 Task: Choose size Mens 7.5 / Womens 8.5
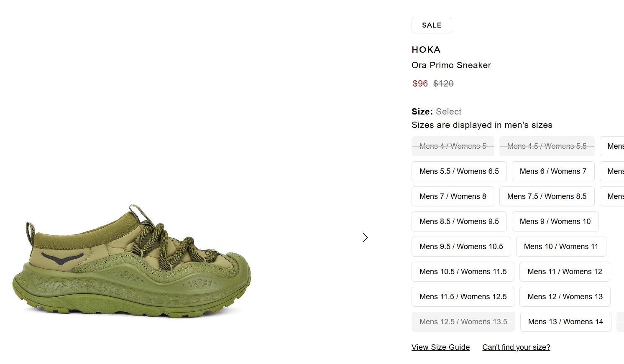pyautogui.click(x=547, y=196)
